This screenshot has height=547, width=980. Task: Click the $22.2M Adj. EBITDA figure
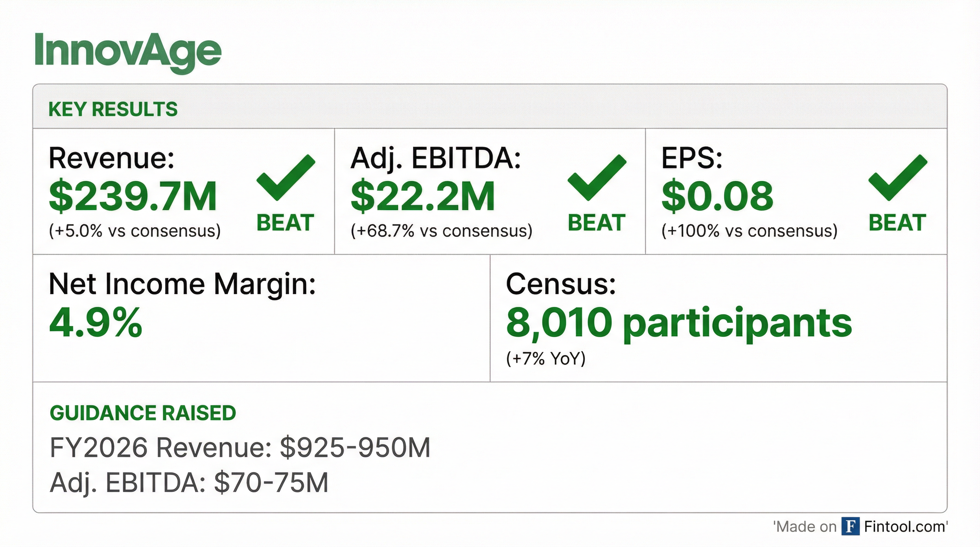[x=423, y=196]
